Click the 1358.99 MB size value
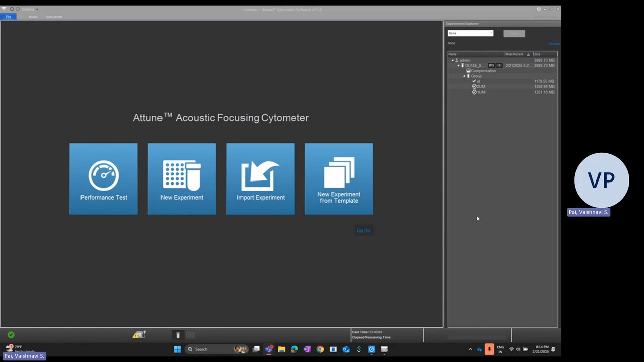 (544, 87)
